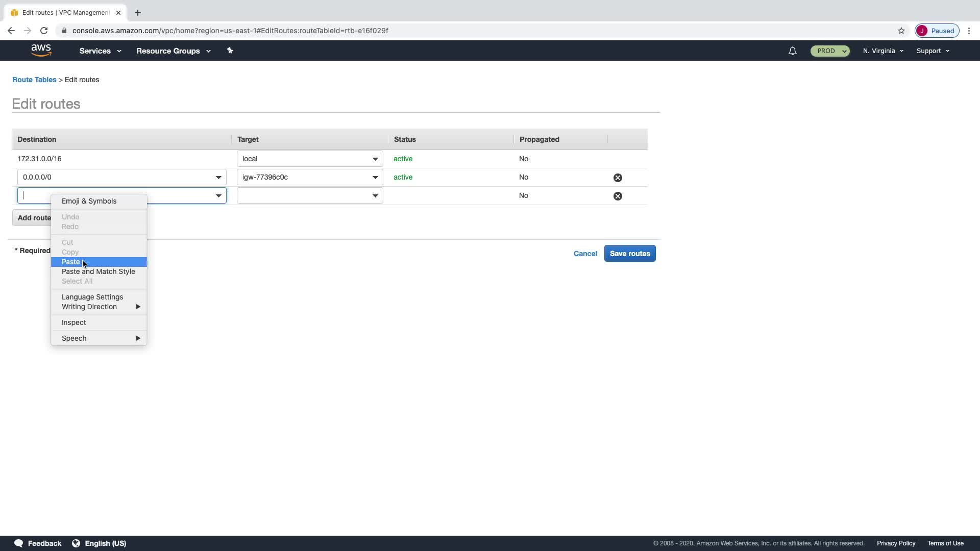Open the N. Virginia region selector
Viewport: 980px width, 551px height.
pyautogui.click(x=883, y=51)
